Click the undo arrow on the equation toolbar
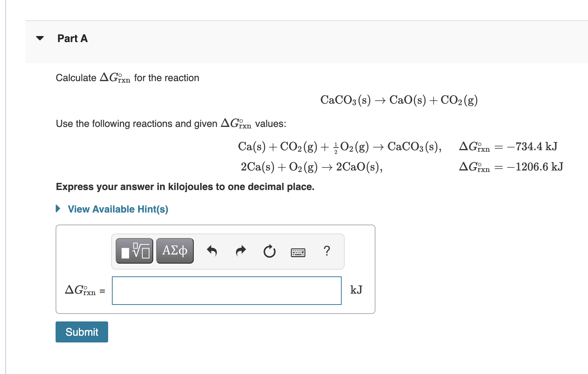 click(211, 251)
